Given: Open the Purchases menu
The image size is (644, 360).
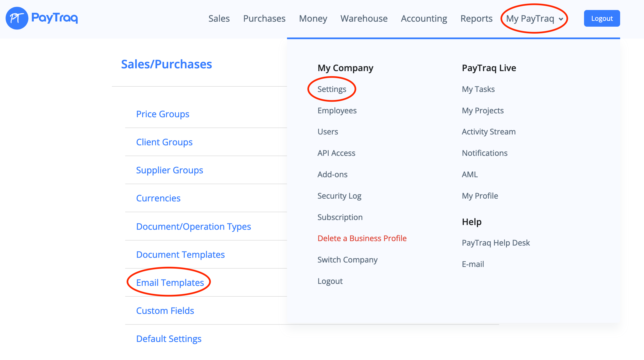Looking at the screenshot, I should pyautogui.click(x=264, y=18).
